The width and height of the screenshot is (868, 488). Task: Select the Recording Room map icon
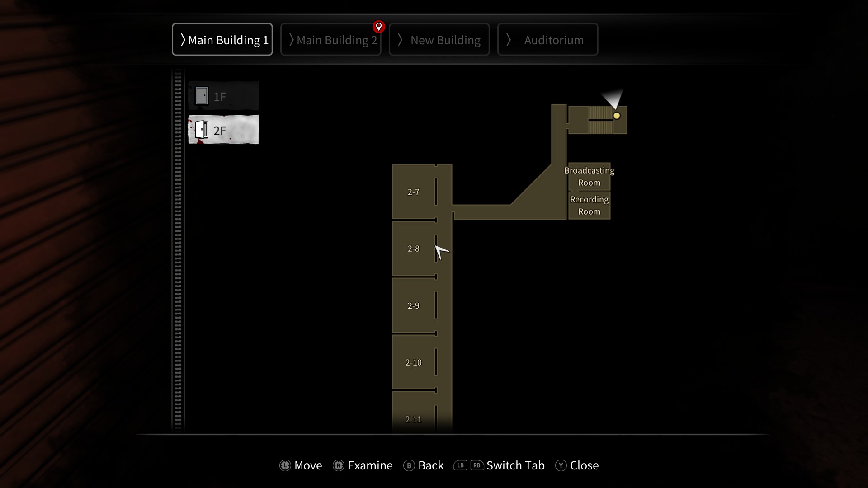click(589, 206)
